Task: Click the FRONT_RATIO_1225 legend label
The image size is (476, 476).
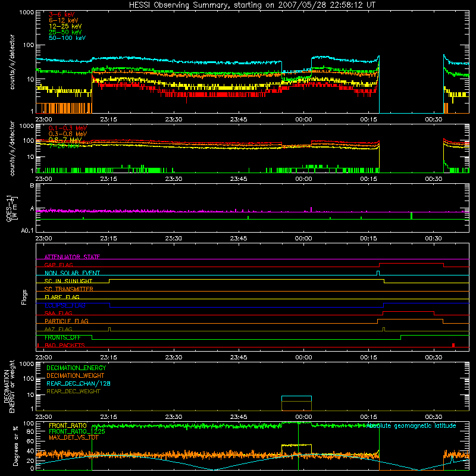Action: click(x=77, y=431)
